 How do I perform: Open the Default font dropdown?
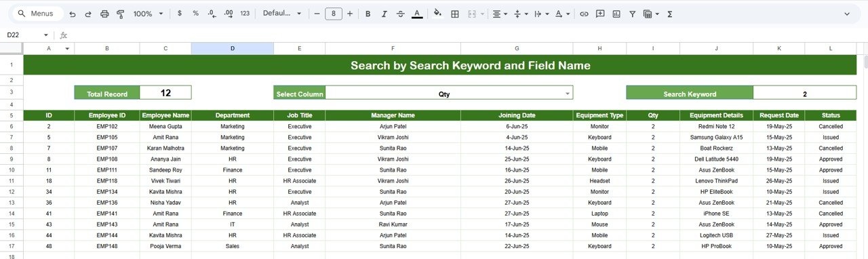[x=282, y=14]
